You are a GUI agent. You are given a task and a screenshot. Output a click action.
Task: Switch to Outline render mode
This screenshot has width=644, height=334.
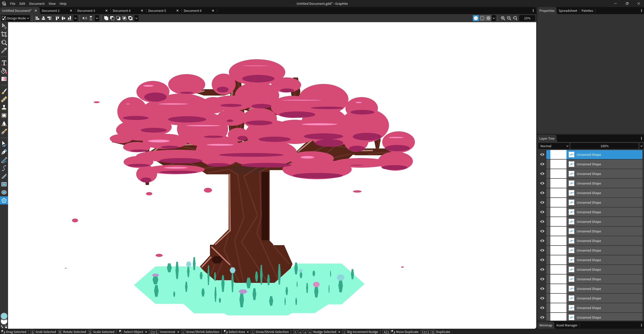(482, 18)
